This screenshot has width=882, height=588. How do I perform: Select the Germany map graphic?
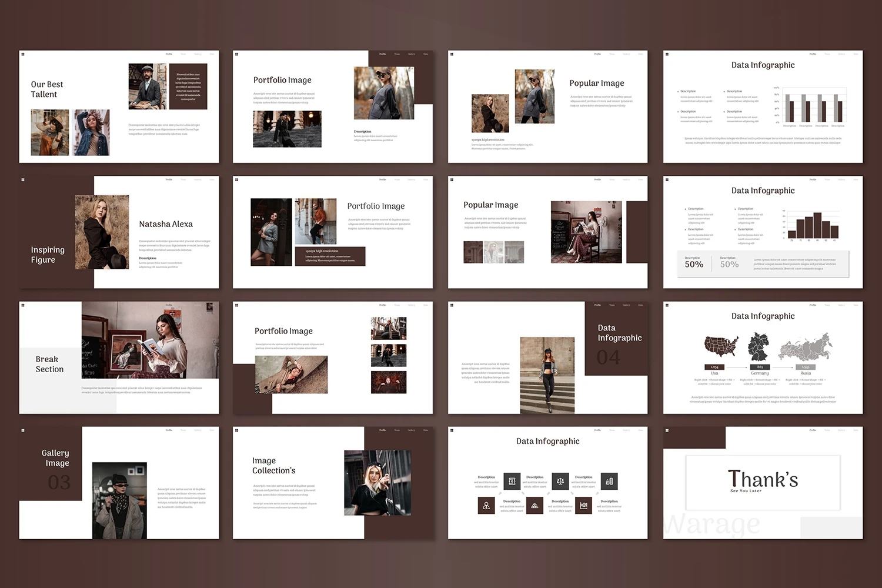[759, 346]
